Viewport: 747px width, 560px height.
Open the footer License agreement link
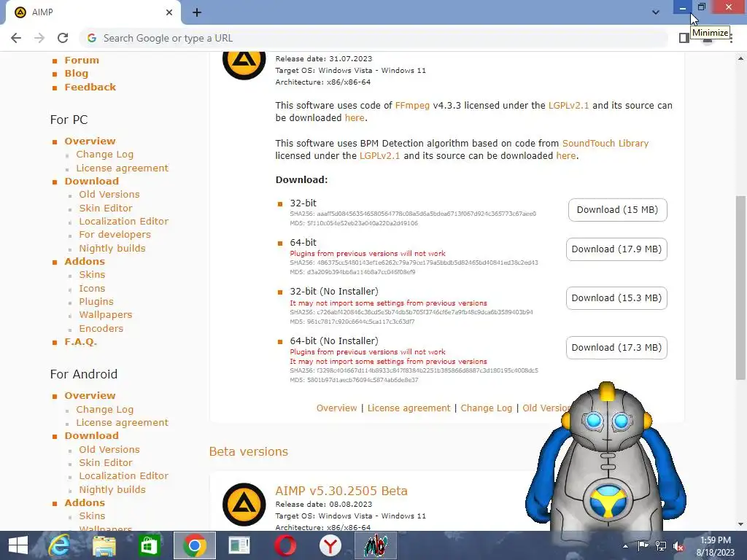pyautogui.click(x=409, y=408)
